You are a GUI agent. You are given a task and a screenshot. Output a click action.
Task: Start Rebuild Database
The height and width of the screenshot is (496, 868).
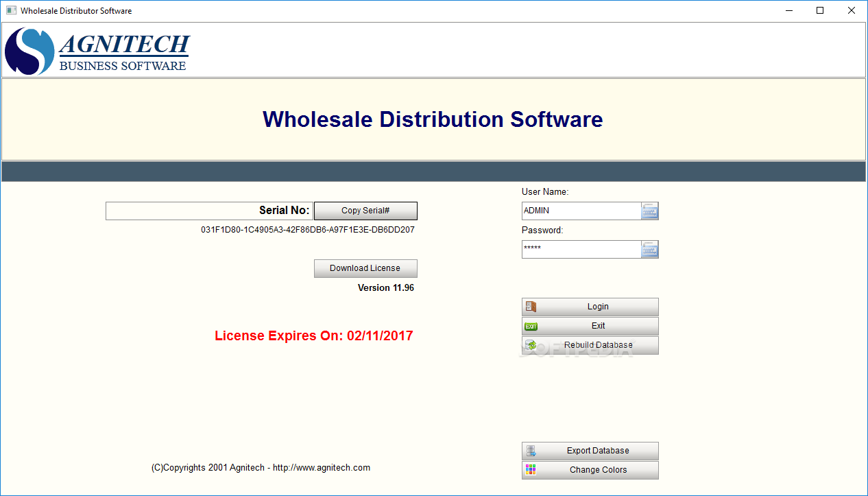[590, 345]
